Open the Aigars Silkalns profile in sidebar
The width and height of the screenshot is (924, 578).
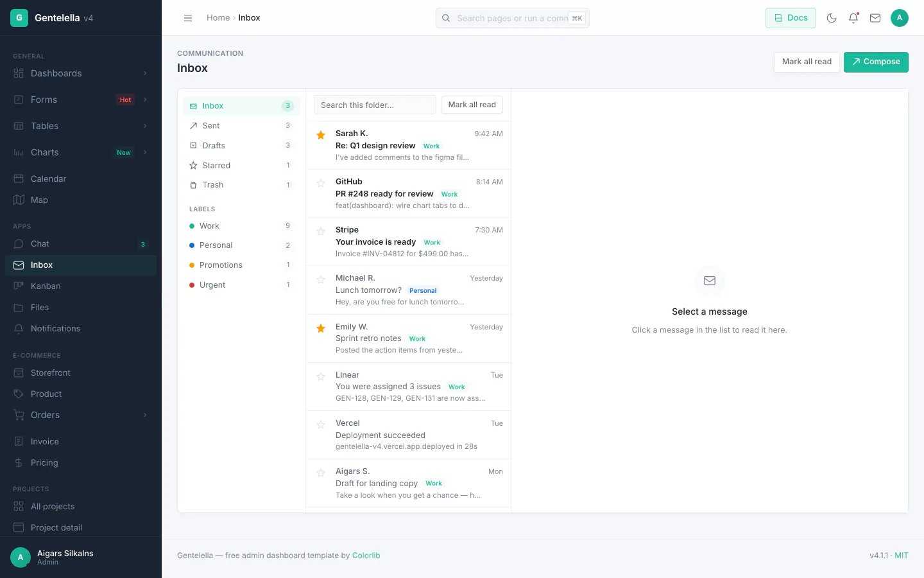pyautogui.click(x=81, y=557)
